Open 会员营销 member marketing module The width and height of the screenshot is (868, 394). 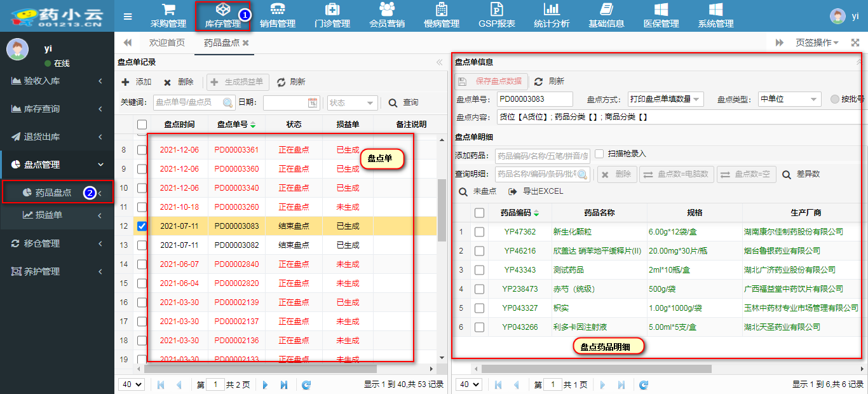tap(387, 16)
